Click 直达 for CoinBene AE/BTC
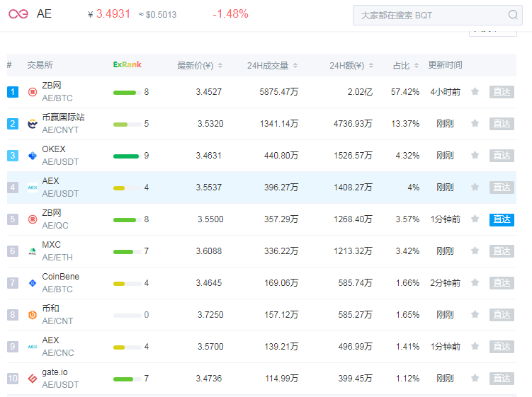532x397 pixels. coord(502,283)
